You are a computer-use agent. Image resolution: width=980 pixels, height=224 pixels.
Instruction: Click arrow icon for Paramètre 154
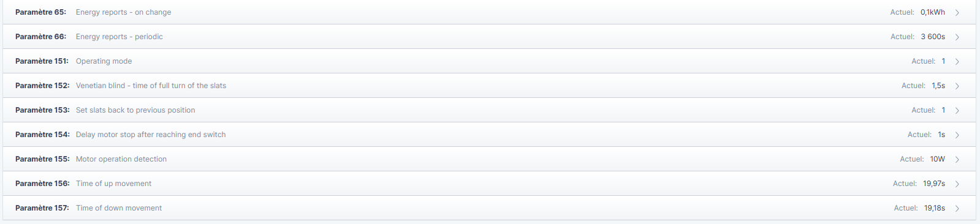[957, 135]
